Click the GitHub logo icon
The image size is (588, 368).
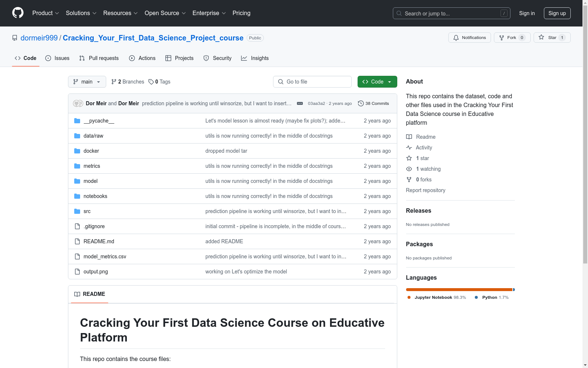point(18,13)
